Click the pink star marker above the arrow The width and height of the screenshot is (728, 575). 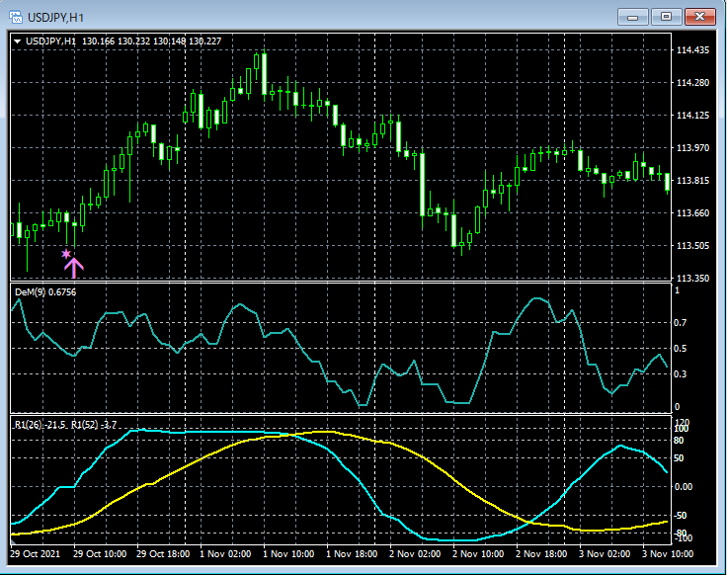pyautogui.click(x=66, y=254)
